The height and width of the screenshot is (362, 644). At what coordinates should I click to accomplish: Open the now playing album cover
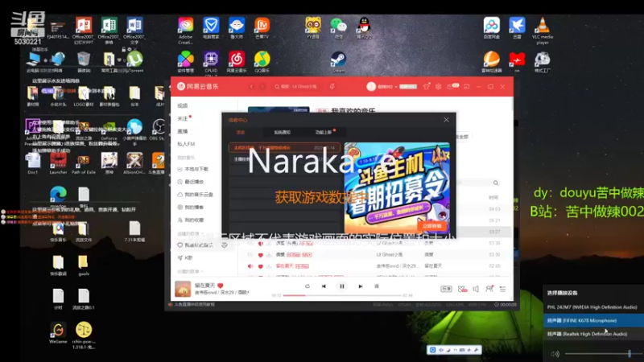[x=183, y=289]
